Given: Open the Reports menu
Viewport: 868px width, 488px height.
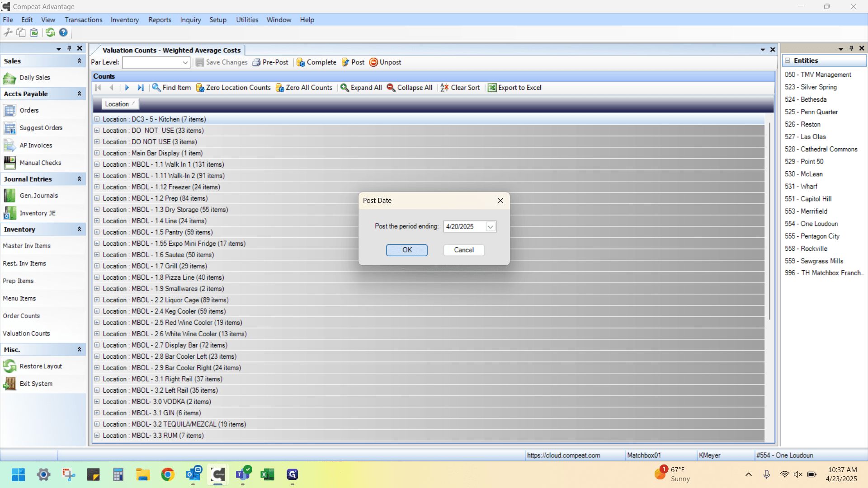Looking at the screenshot, I should tap(160, 20).
